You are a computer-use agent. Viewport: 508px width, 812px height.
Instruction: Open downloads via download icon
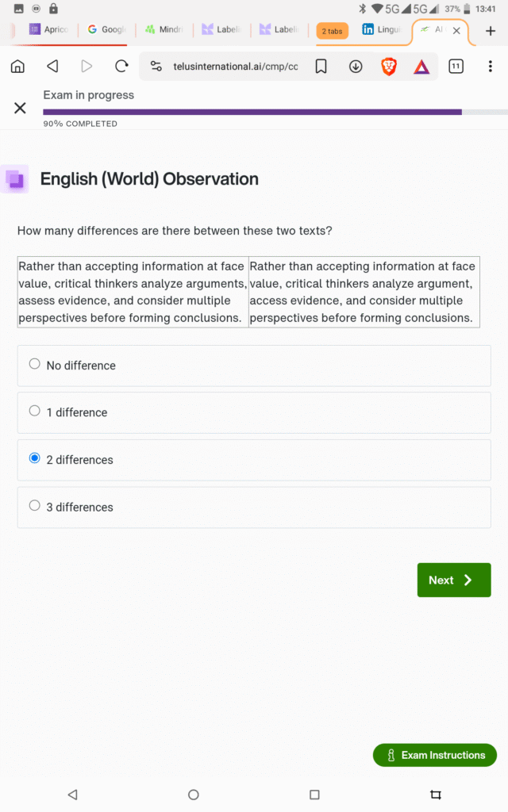356,67
